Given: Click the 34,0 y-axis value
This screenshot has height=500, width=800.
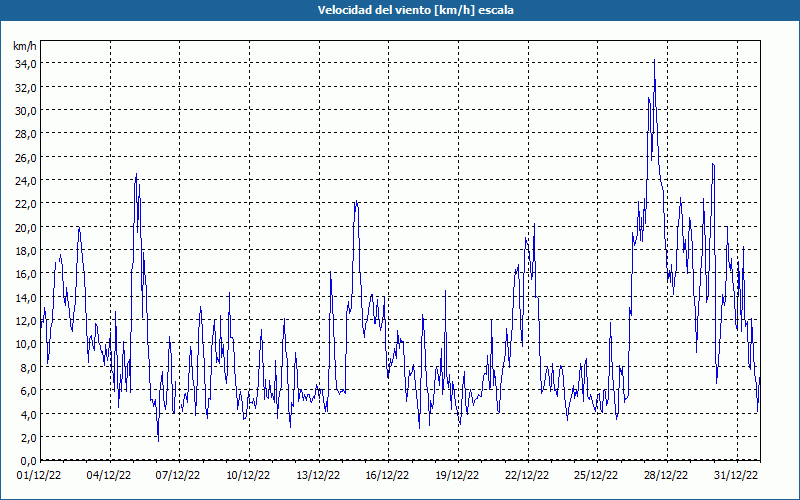Looking at the screenshot, I should coord(27,64).
